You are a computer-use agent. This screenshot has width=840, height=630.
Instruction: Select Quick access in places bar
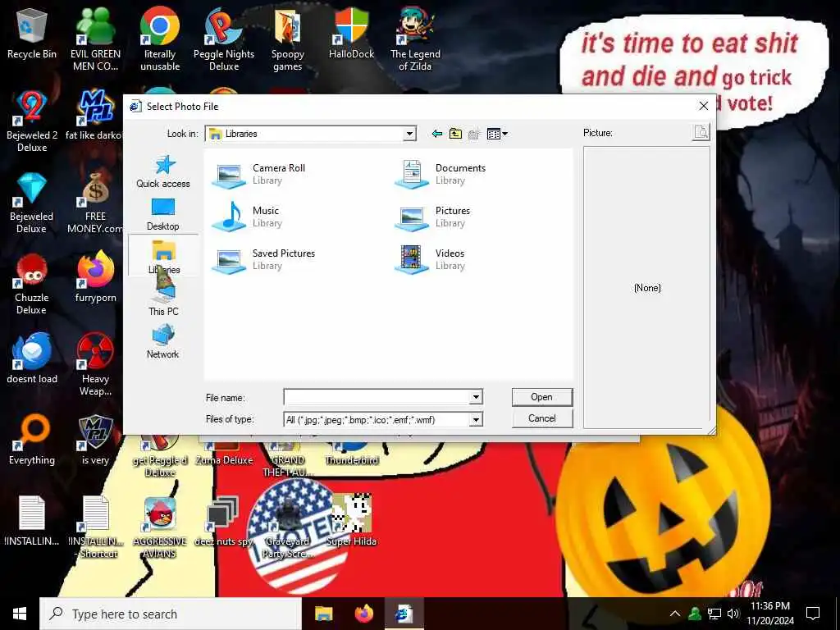[163, 172]
